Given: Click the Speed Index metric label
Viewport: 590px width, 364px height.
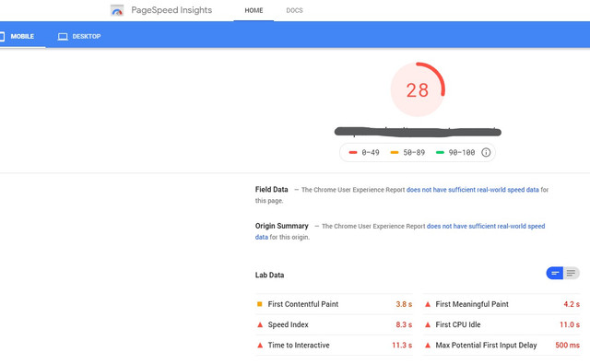Looking at the screenshot, I should point(288,324).
